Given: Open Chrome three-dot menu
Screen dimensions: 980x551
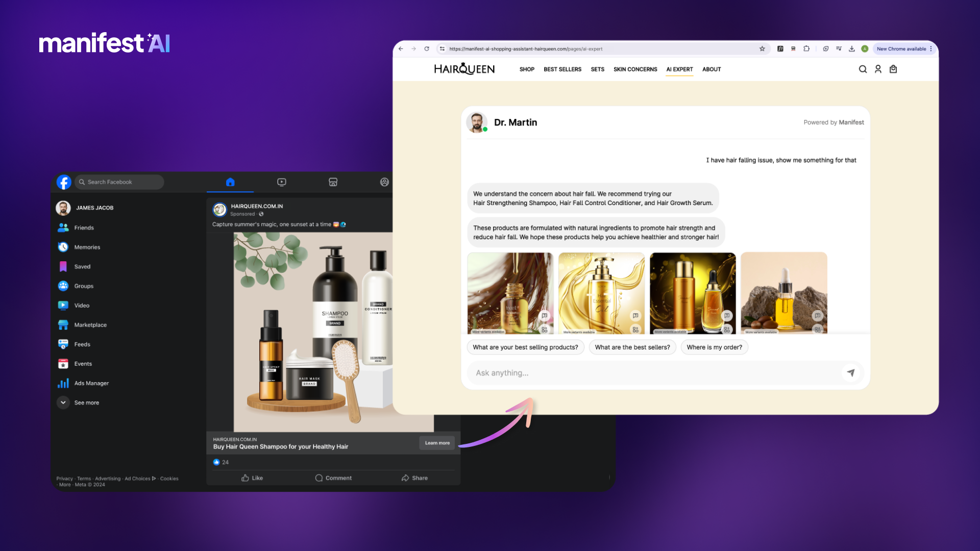Looking at the screenshot, I should click(x=931, y=49).
